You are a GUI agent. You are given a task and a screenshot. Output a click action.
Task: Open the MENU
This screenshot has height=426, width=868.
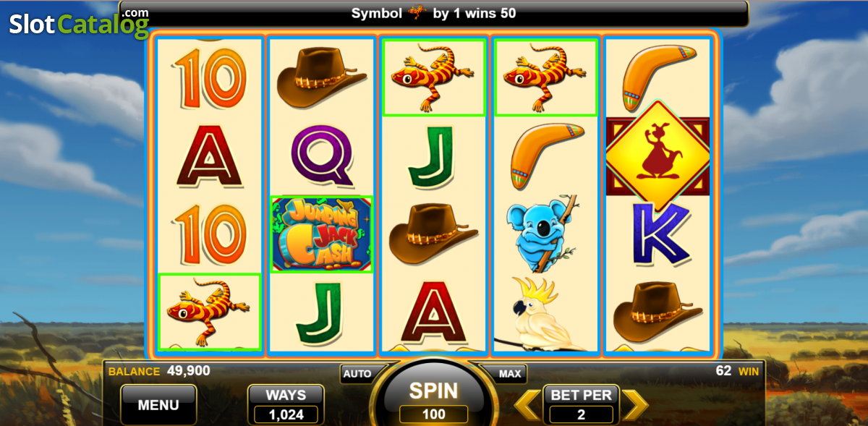(158, 405)
